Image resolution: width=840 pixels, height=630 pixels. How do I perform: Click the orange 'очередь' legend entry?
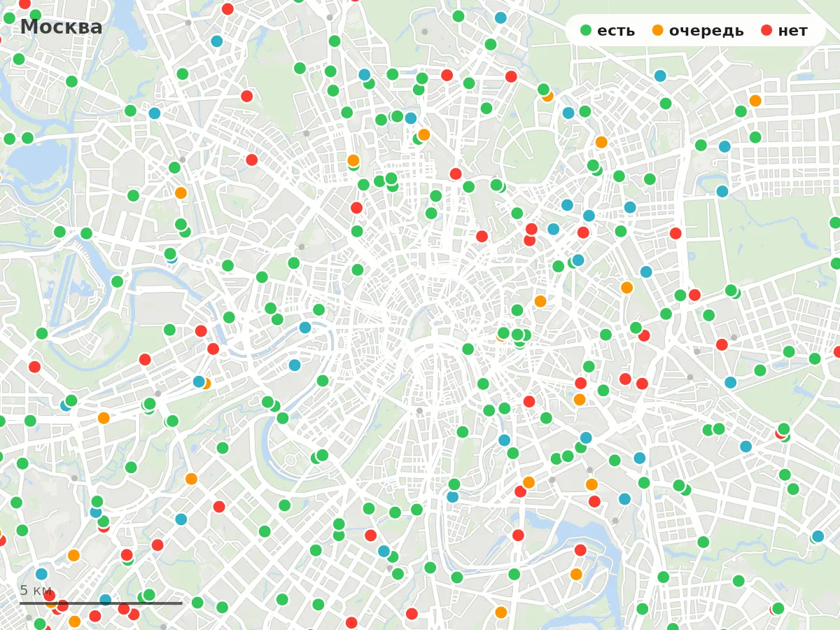[x=698, y=31]
